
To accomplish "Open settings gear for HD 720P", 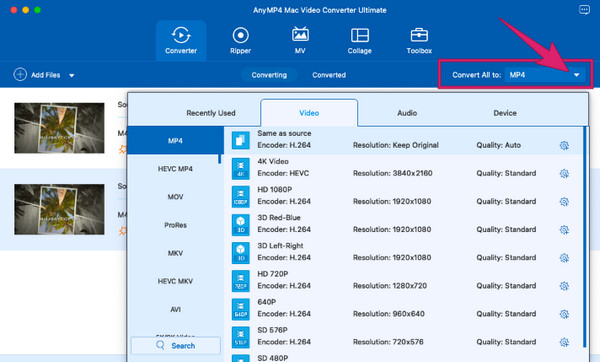I will click(564, 286).
